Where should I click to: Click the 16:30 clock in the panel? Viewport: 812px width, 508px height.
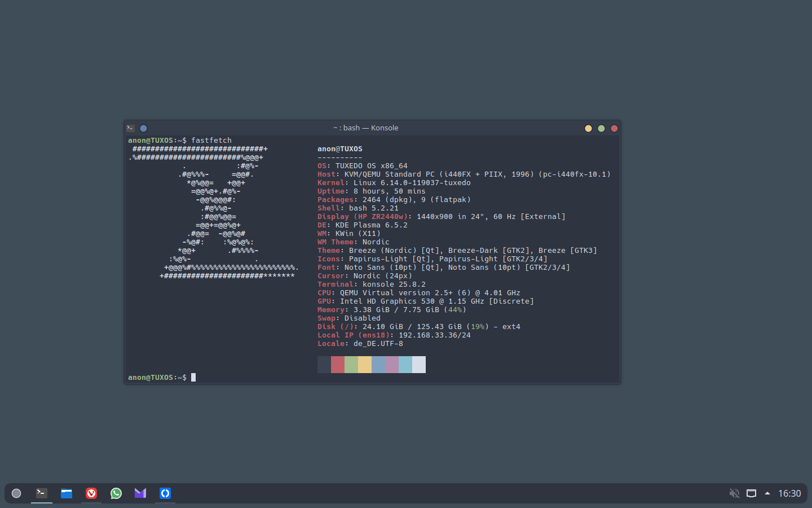pyautogui.click(x=789, y=493)
